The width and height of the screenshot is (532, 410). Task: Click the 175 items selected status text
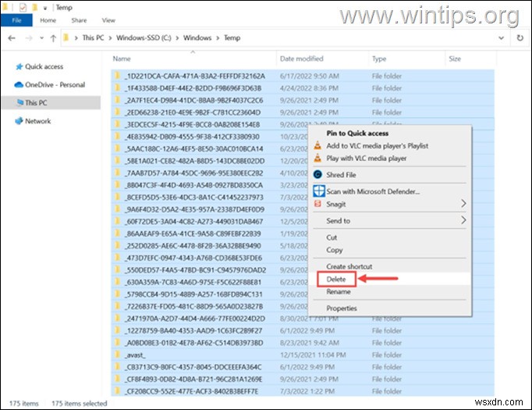(x=79, y=403)
